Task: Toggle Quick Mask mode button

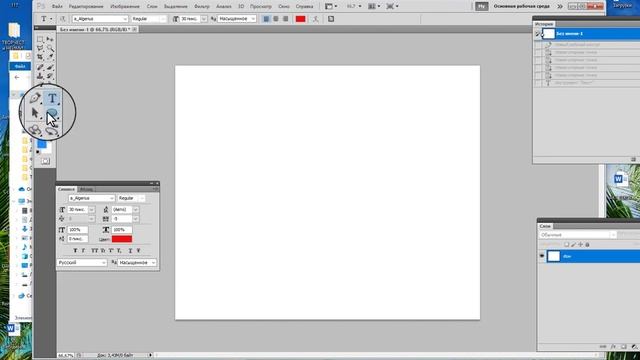Action: point(45,161)
